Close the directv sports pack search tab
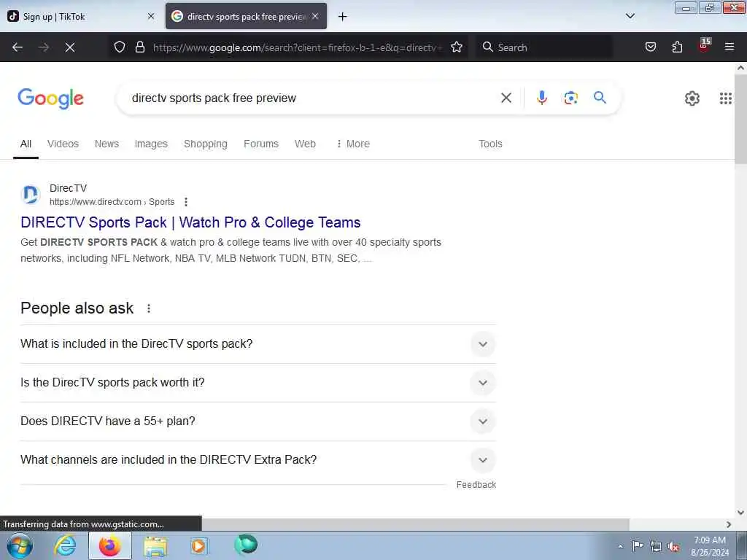This screenshot has width=747, height=560. click(x=315, y=16)
